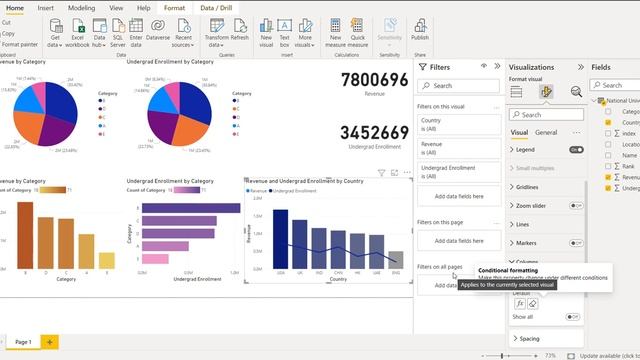Toggle the Filters pane eye icon
Screen dimensions: 640x360
tap(484, 66)
